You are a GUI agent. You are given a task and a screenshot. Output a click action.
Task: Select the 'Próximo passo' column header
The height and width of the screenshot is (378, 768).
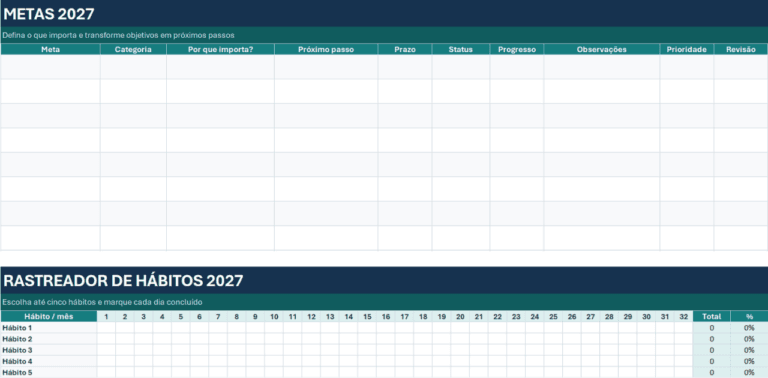[x=326, y=49]
